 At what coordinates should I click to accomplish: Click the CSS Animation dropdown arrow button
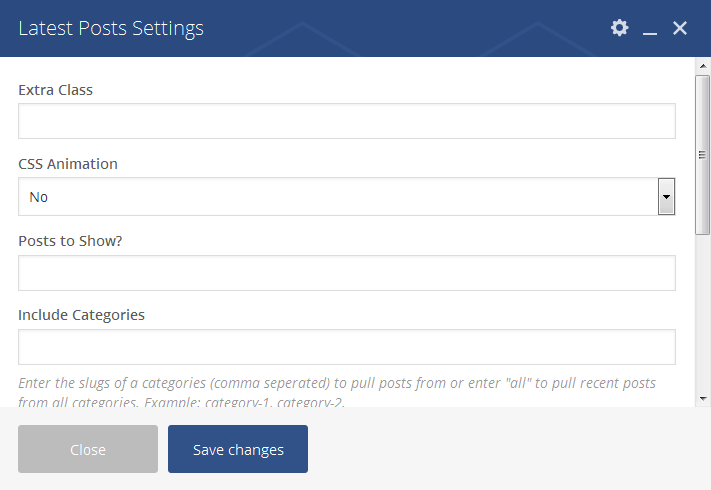click(x=666, y=197)
